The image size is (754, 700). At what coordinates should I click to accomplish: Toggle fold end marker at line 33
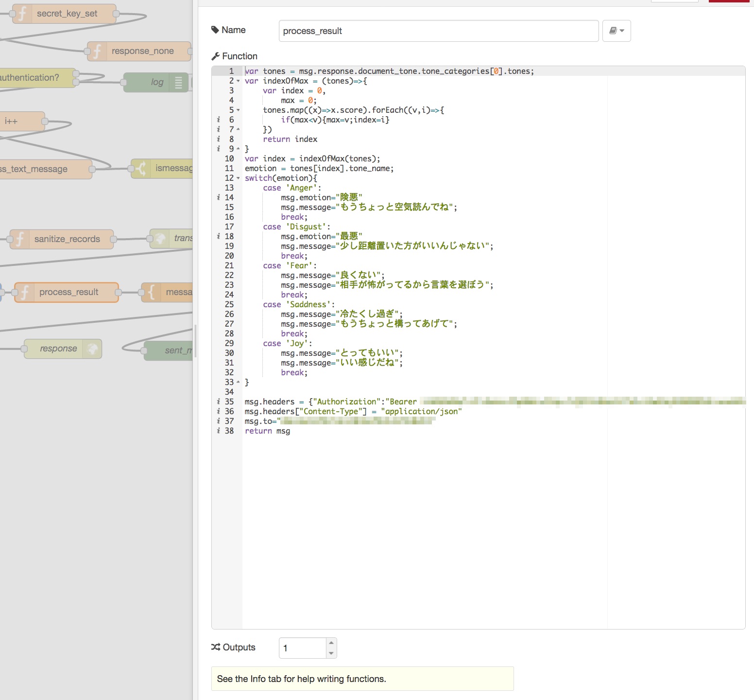pyautogui.click(x=238, y=382)
